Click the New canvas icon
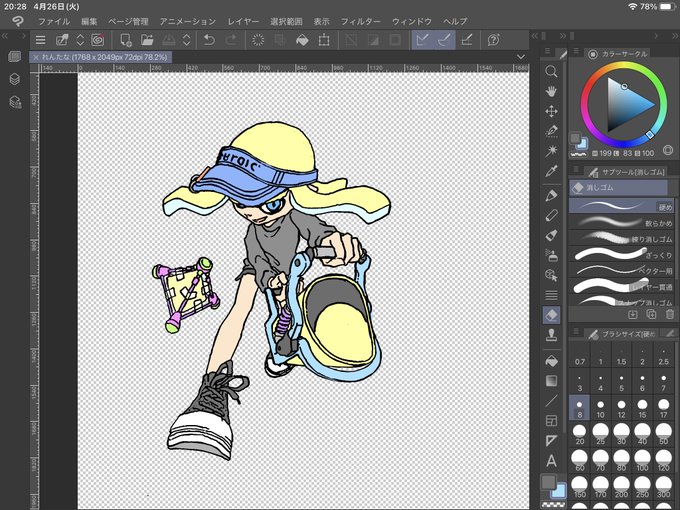The width and height of the screenshot is (680, 510). 126,40
